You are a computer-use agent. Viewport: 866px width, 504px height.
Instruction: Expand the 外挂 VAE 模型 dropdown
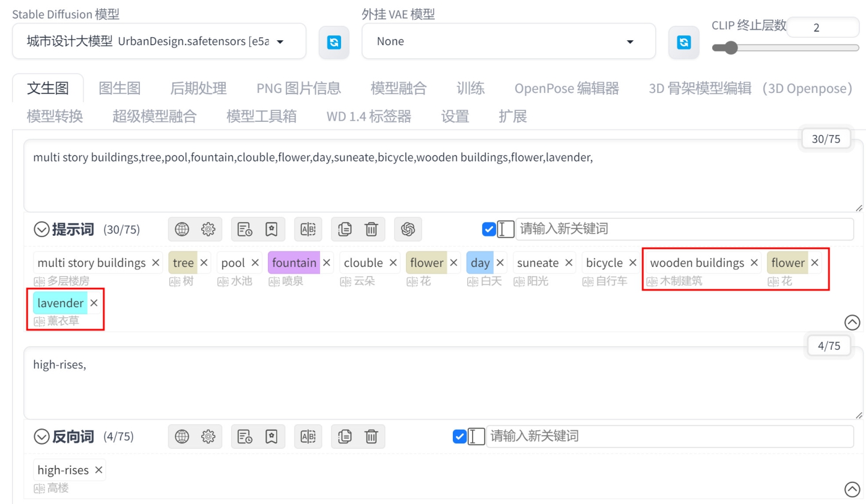[x=508, y=41]
